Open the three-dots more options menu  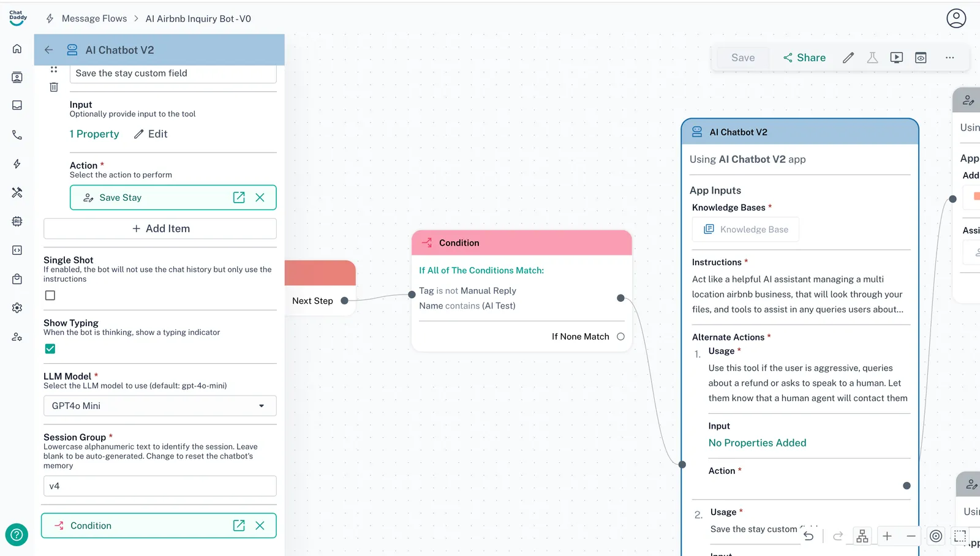(x=949, y=58)
